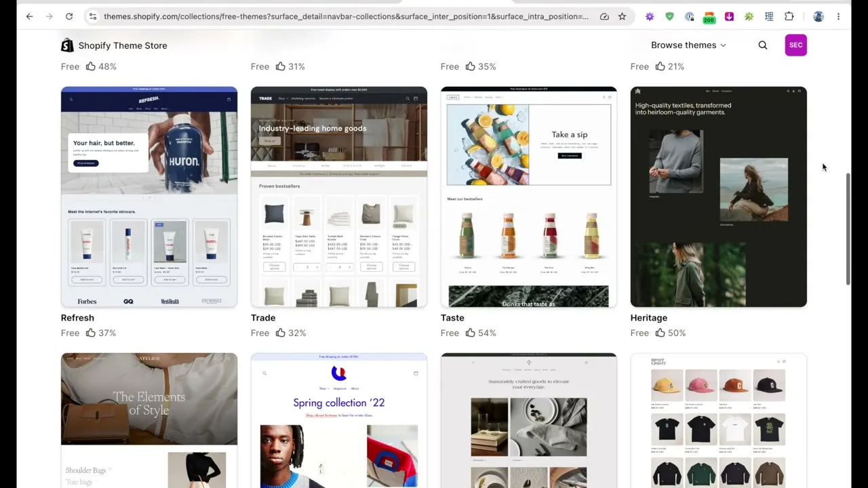This screenshot has width=868, height=488.
Task: Open site information icon in address bar
Action: click(x=93, y=16)
